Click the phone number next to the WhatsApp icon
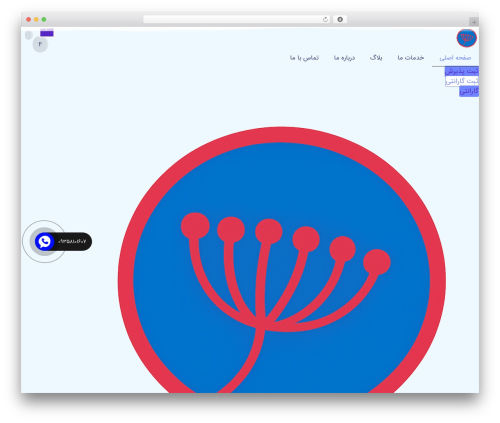Screen dimensions: 500x423 (72, 241)
